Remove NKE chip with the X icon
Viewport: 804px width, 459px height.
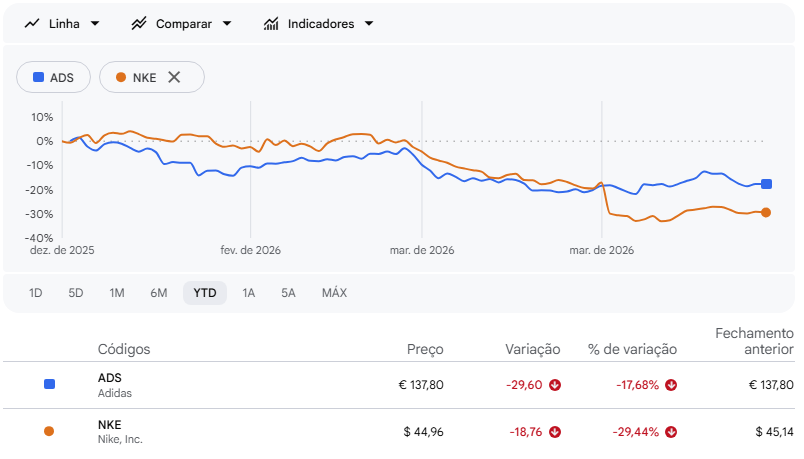[x=174, y=77]
